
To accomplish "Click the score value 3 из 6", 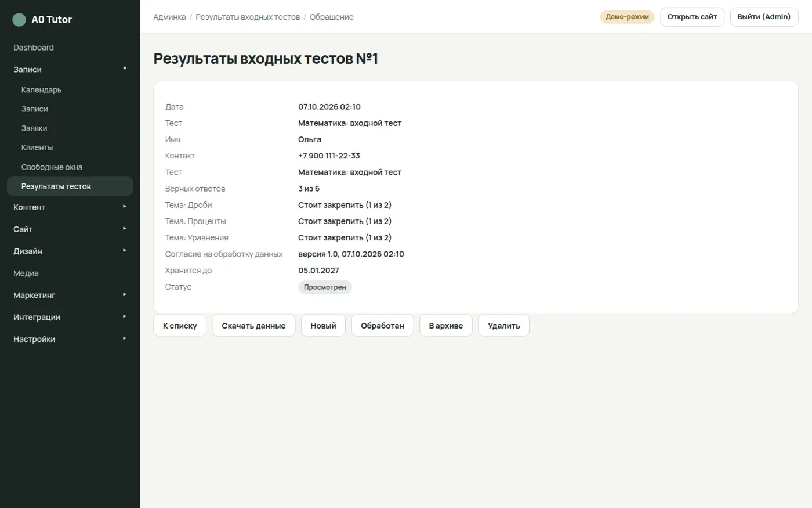I will tap(309, 189).
